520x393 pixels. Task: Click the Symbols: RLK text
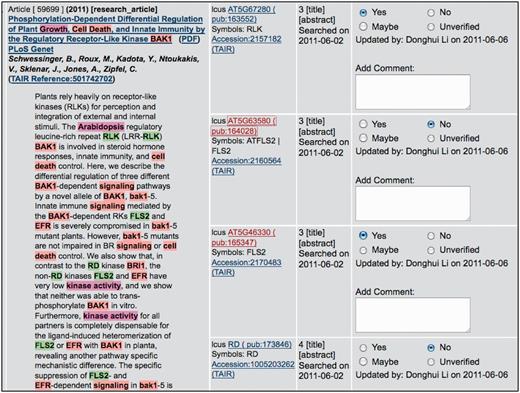[237, 29]
